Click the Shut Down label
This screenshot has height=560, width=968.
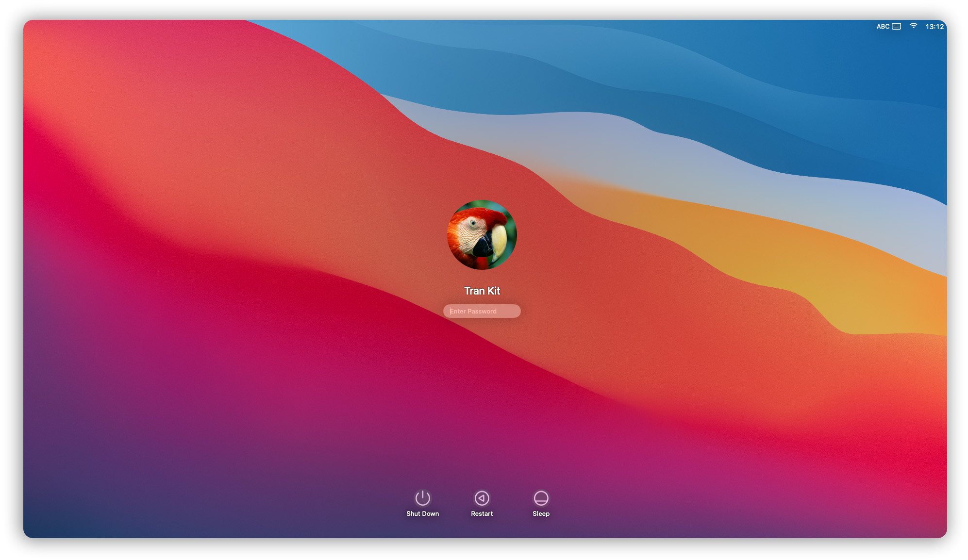pos(422,513)
